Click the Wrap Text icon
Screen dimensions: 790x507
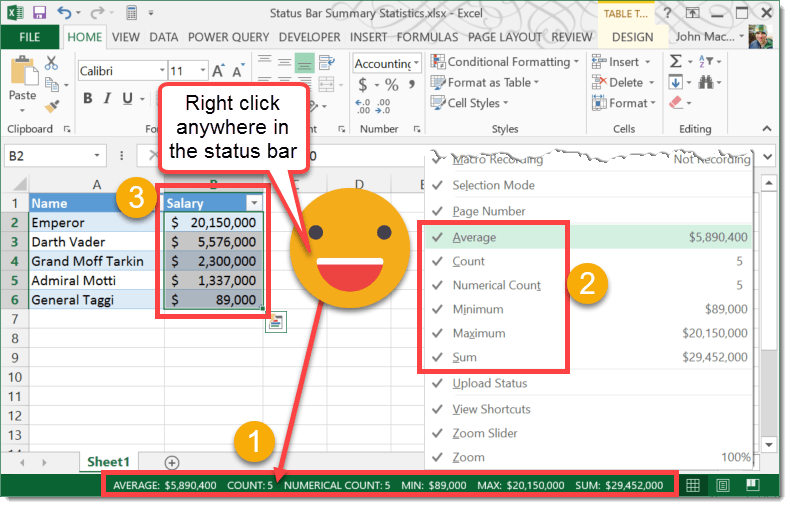tap(326, 63)
